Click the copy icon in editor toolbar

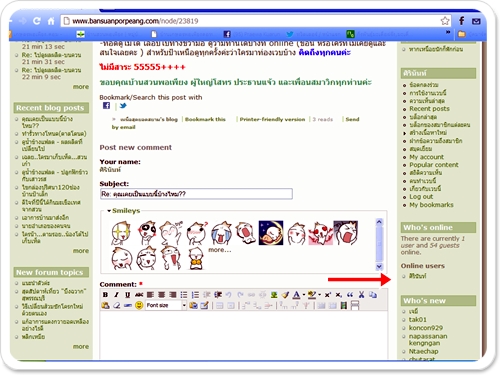tap(373, 295)
